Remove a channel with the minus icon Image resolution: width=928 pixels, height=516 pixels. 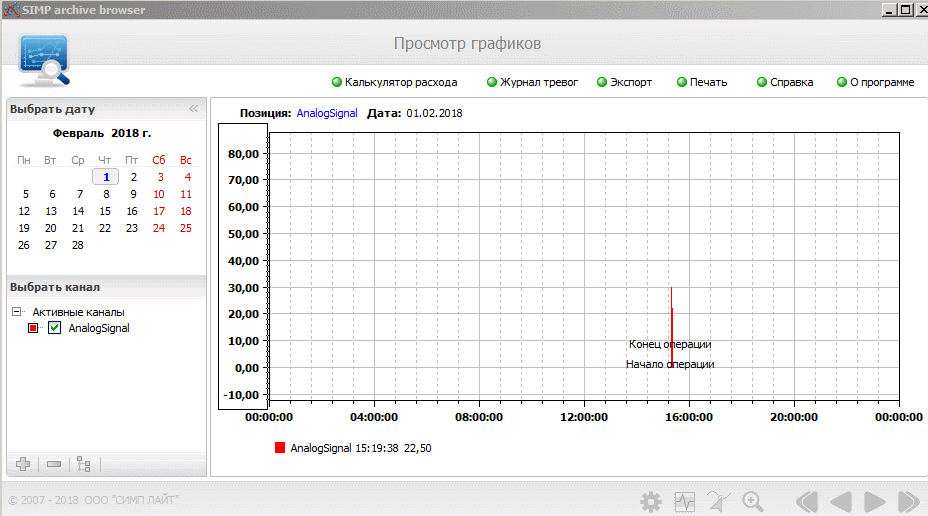coord(54,464)
